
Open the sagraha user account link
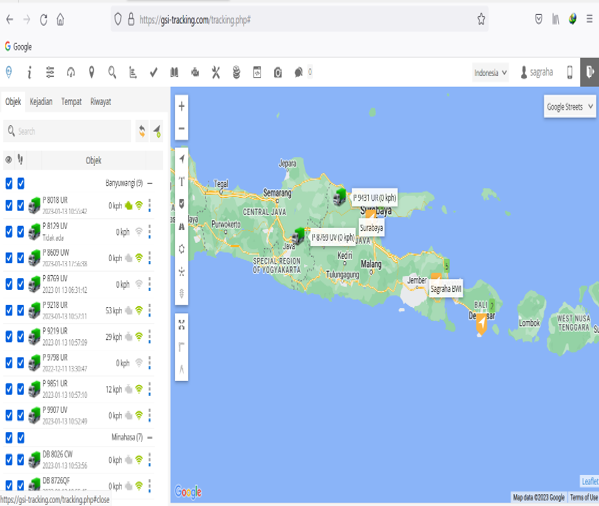537,72
